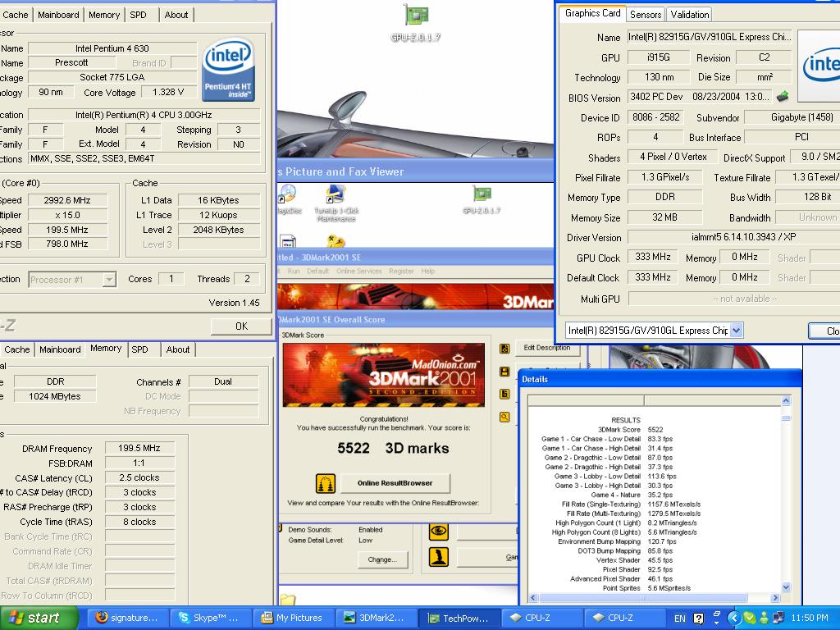Click the 2992.6 MHz core speed value
Screen dimensions: 840x630
click(x=67, y=200)
